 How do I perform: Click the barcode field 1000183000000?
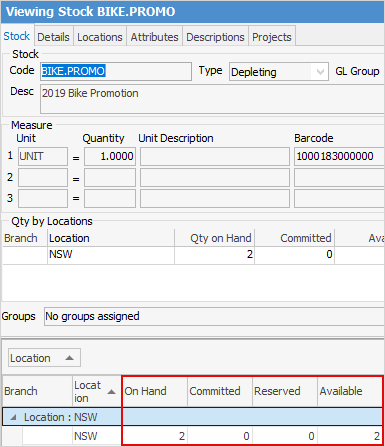339,156
